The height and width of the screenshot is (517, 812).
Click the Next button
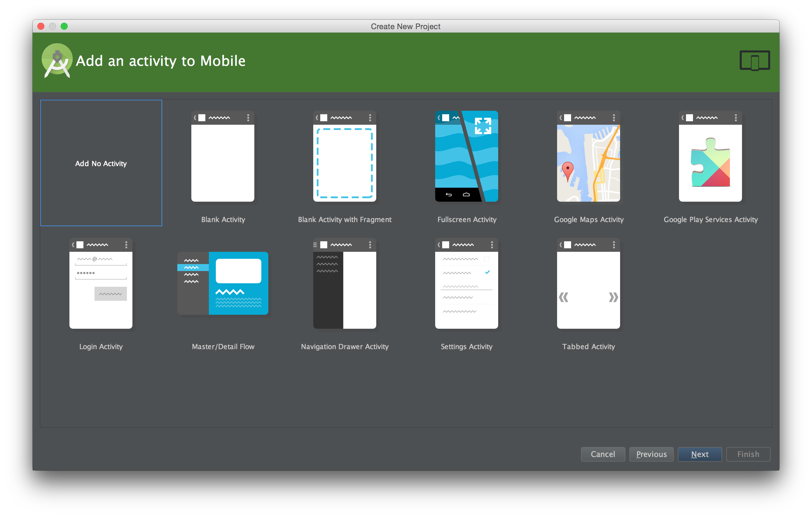click(x=699, y=454)
